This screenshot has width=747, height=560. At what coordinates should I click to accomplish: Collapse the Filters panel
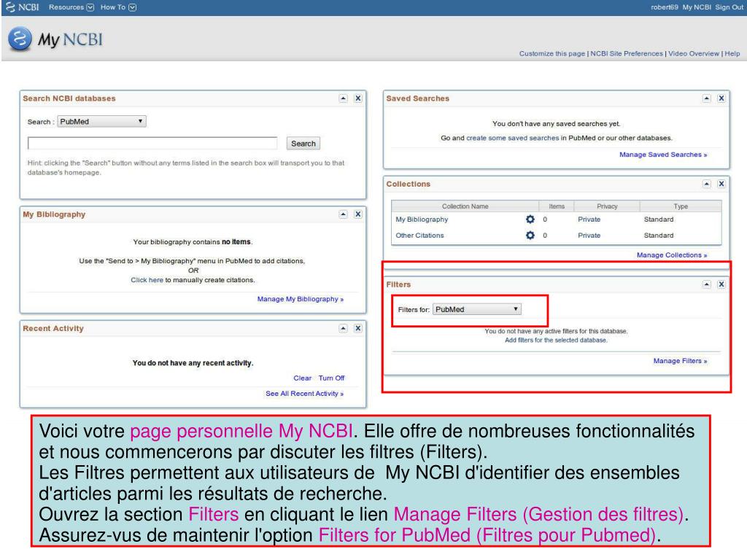point(706,284)
